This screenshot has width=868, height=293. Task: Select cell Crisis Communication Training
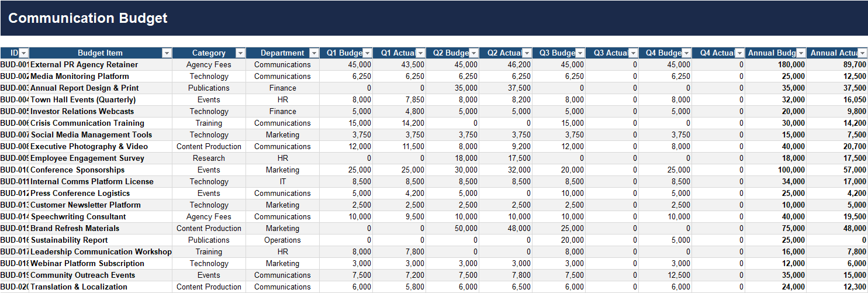coord(101,123)
